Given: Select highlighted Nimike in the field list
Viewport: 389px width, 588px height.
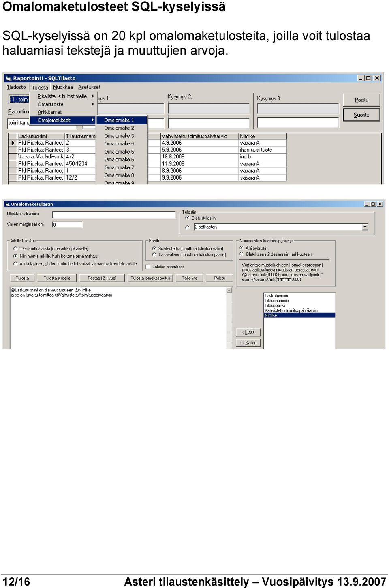Looking at the screenshot, I should (x=299, y=315).
